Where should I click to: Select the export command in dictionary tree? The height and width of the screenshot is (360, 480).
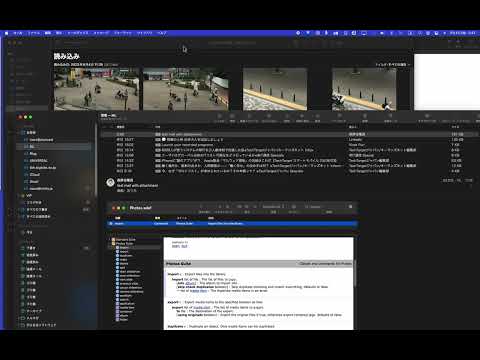pyautogui.click(x=124, y=252)
